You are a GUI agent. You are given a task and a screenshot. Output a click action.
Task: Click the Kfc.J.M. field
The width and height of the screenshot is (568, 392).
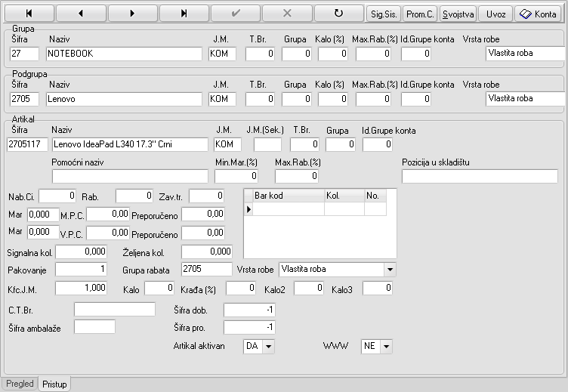(81, 288)
